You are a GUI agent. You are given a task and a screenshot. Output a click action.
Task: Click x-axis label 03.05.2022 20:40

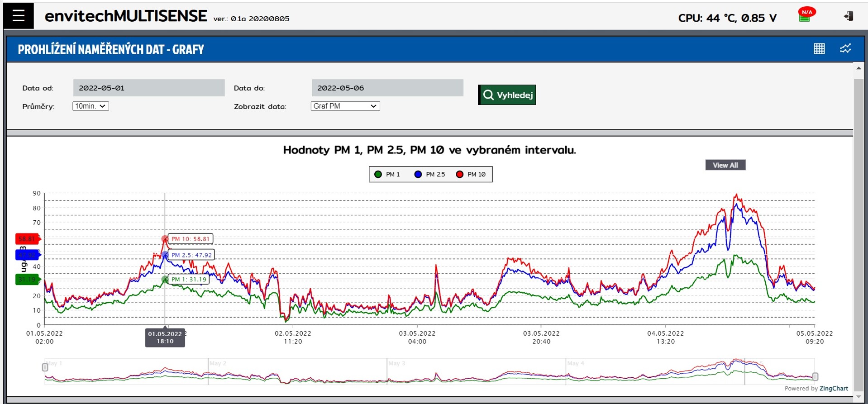pyautogui.click(x=541, y=337)
